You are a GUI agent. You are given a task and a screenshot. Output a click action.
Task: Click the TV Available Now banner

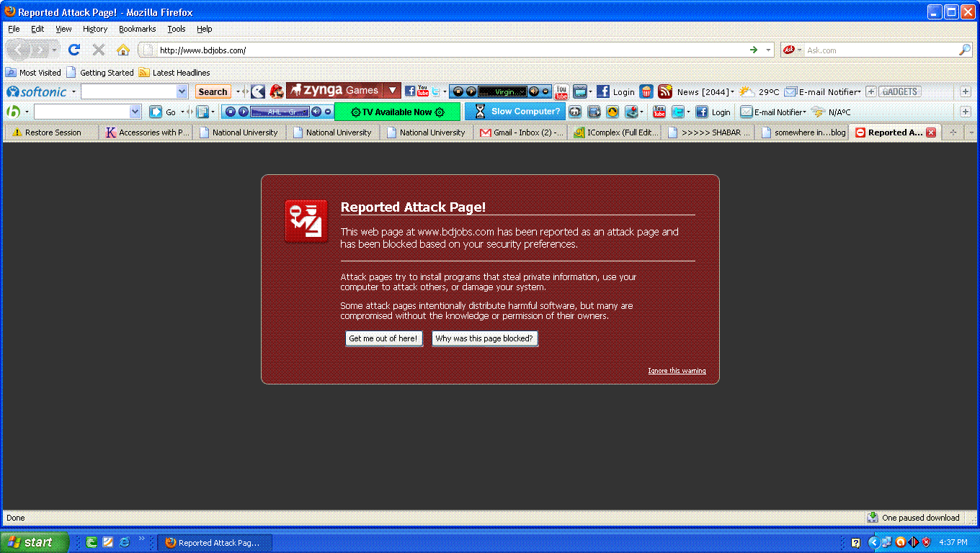coord(397,112)
